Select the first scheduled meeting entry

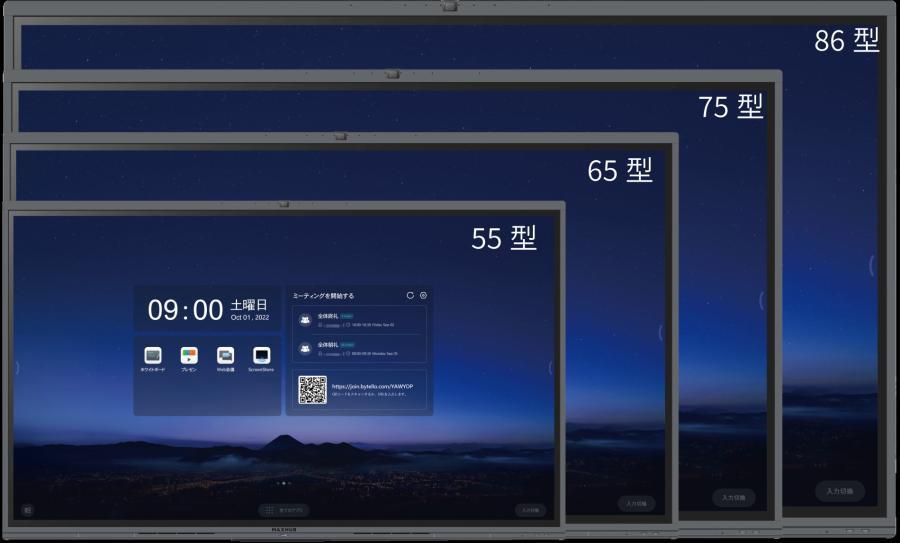(x=359, y=320)
